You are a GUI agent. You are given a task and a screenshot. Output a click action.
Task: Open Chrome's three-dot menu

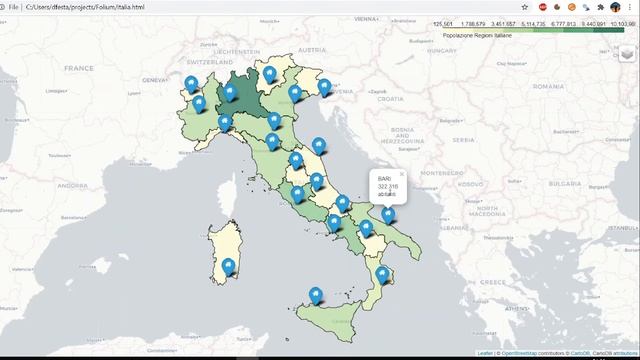pyautogui.click(x=630, y=7)
